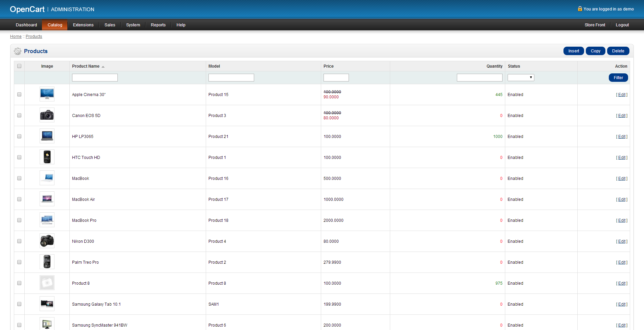The width and height of the screenshot is (644, 330).
Task: Click the Apple Cinema 30" product thumbnail
Action: click(x=47, y=94)
